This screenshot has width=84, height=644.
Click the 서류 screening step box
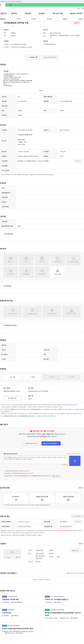pos(13,377)
